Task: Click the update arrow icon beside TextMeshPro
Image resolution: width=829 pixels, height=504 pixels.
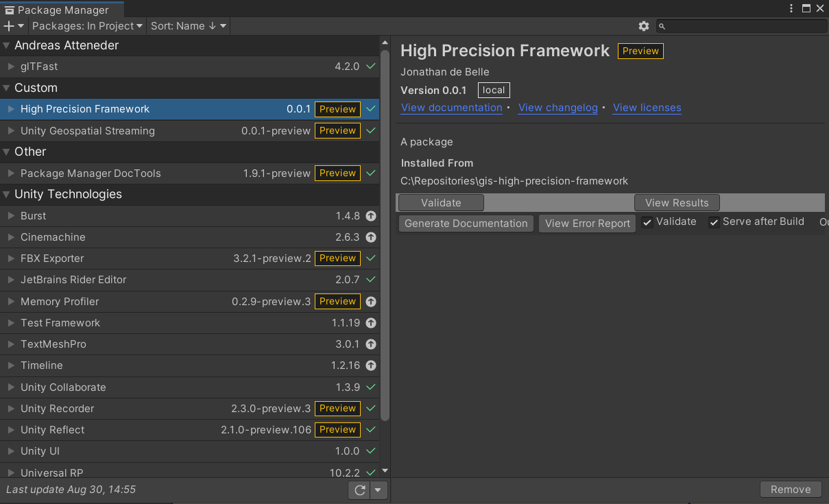Action: point(371,344)
